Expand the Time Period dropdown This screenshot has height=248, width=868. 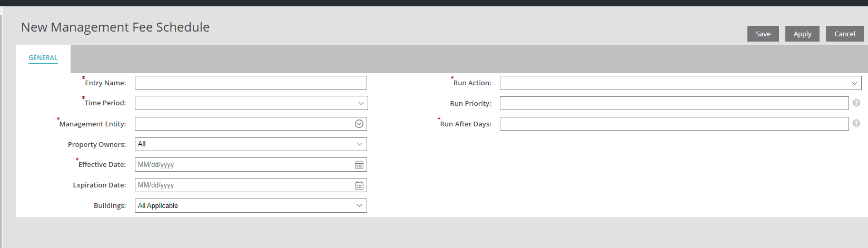251,103
